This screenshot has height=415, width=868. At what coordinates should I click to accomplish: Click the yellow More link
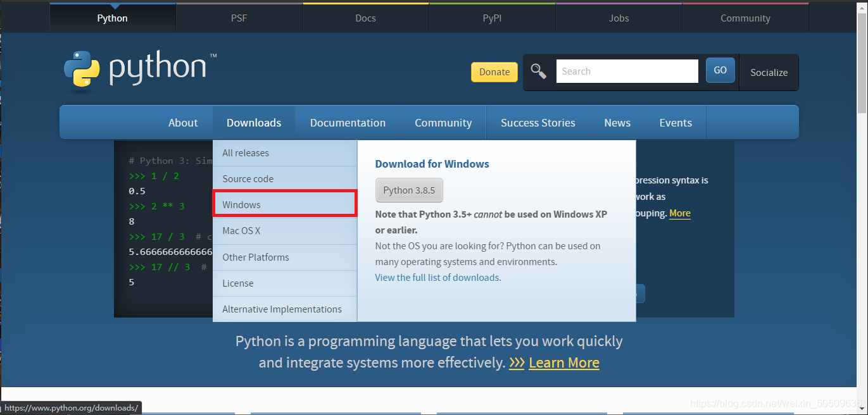pos(679,213)
